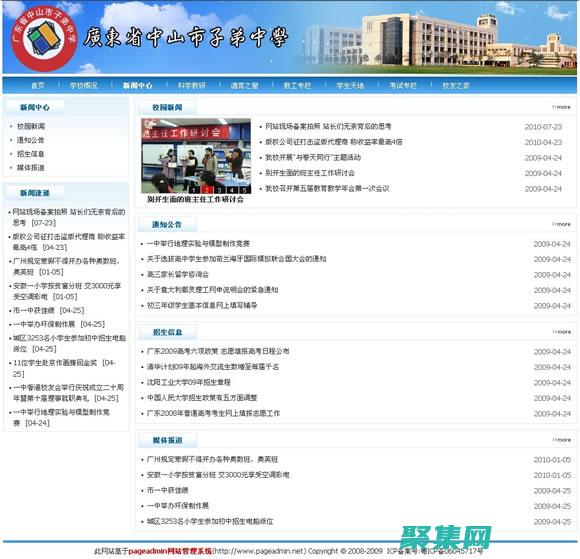Open sidebar item 一中举行地理实验与模型制作竞赛 [04-24]
This screenshot has height=559, width=580.
(61, 417)
